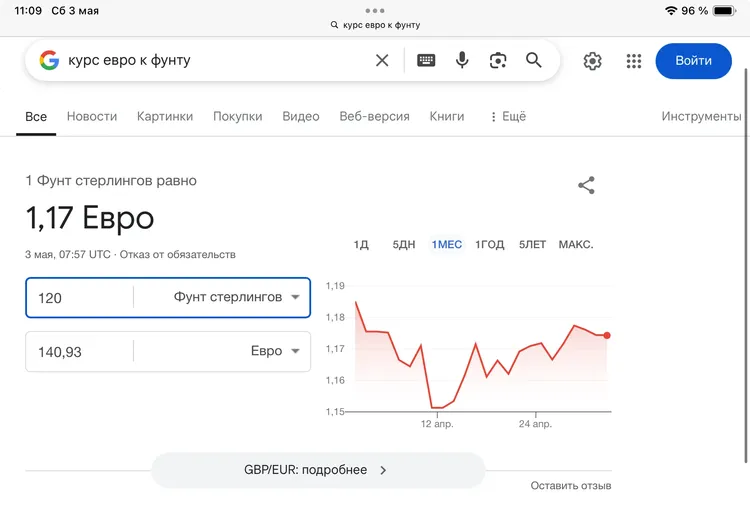The height and width of the screenshot is (518, 750).
Task: Switch chart to 5ДН range
Action: tap(404, 245)
